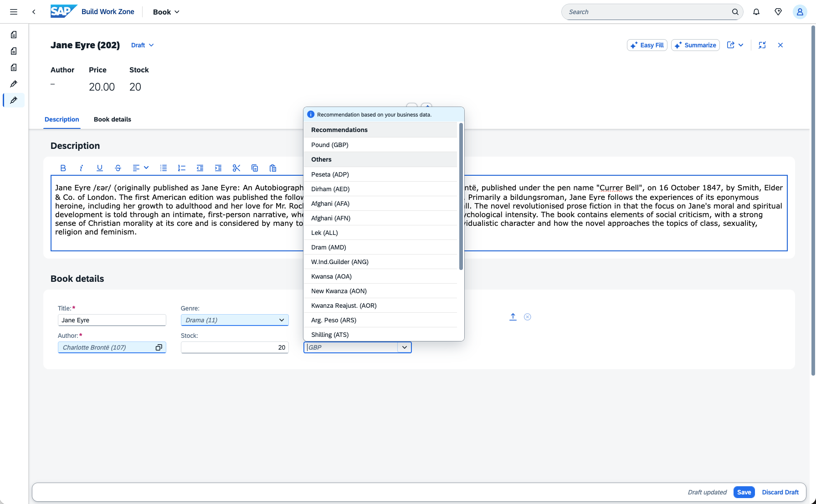816x504 pixels.
Task: Open the Share dropdown
Action: click(x=735, y=45)
